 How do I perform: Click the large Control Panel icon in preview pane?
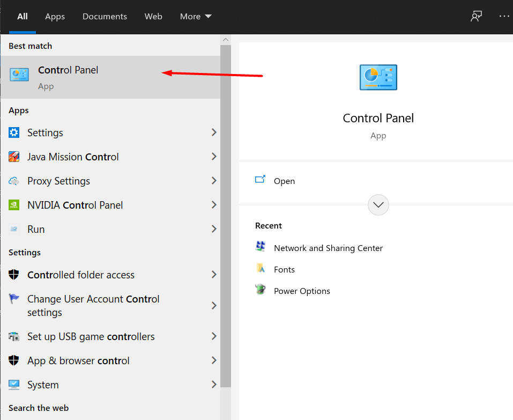[x=378, y=77]
